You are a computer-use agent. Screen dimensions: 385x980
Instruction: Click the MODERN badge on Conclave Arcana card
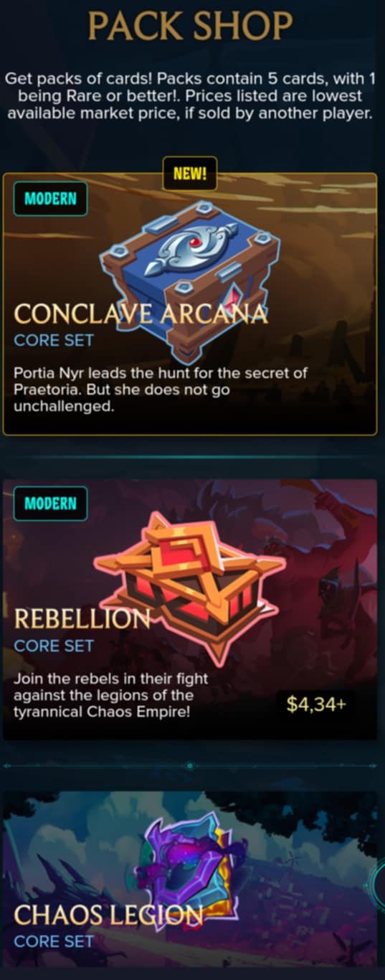50,199
